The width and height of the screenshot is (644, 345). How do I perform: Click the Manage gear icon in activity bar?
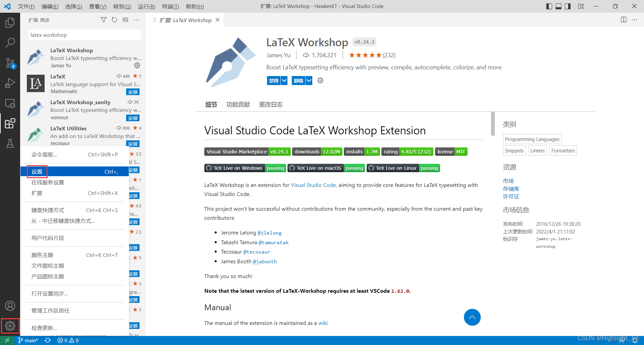point(10,326)
